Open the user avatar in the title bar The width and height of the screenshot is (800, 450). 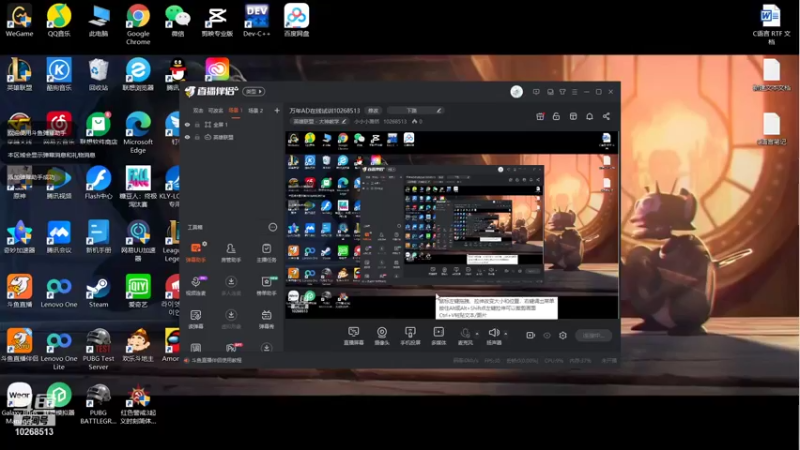[x=516, y=92]
